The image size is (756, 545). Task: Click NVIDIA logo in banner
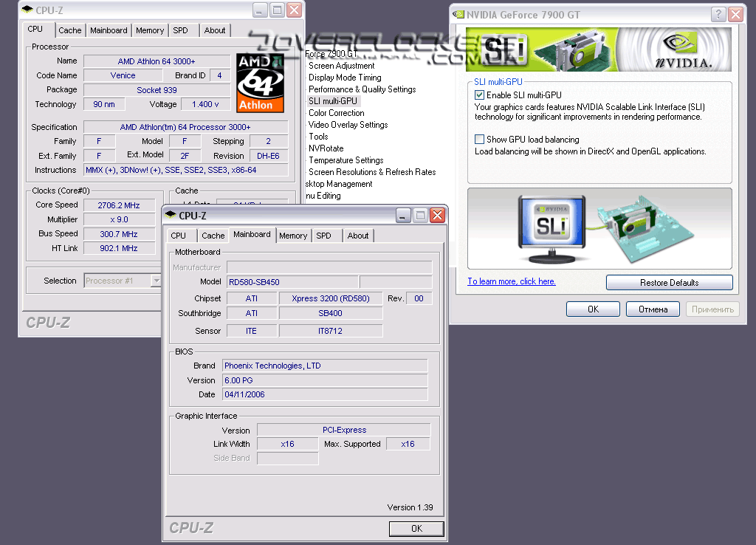pos(683,50)
